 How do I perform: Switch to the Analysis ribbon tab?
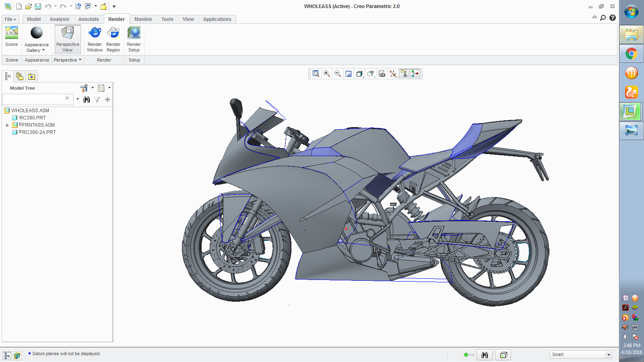(x=60, y=19)
